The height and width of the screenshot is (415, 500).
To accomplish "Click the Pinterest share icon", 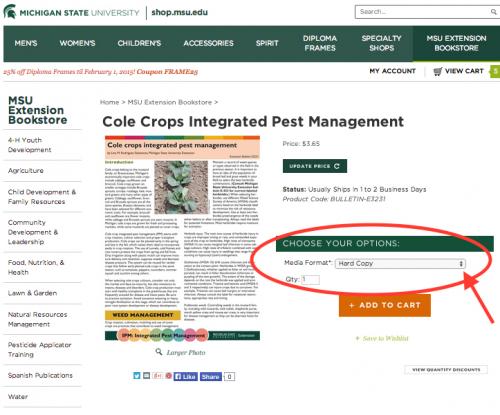I will click(x=169, y=376).
